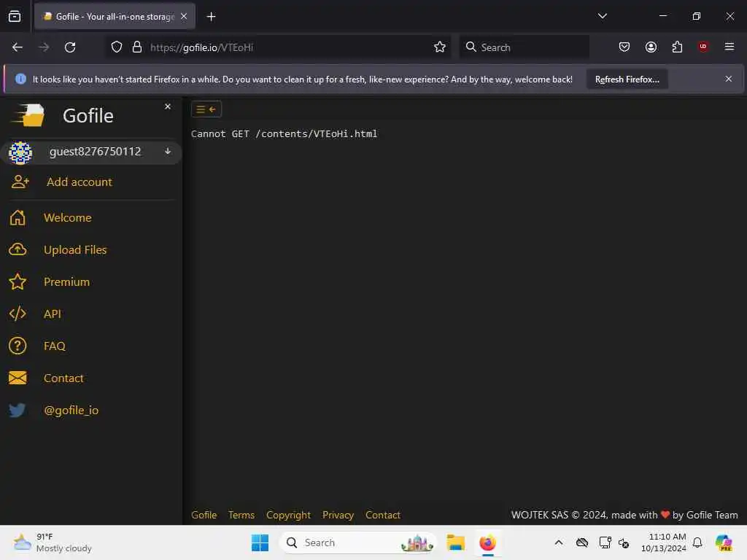The height and width of the screenshot is (560, 747).
Task: Open the Pocket save icon
Action: [624, 47]
